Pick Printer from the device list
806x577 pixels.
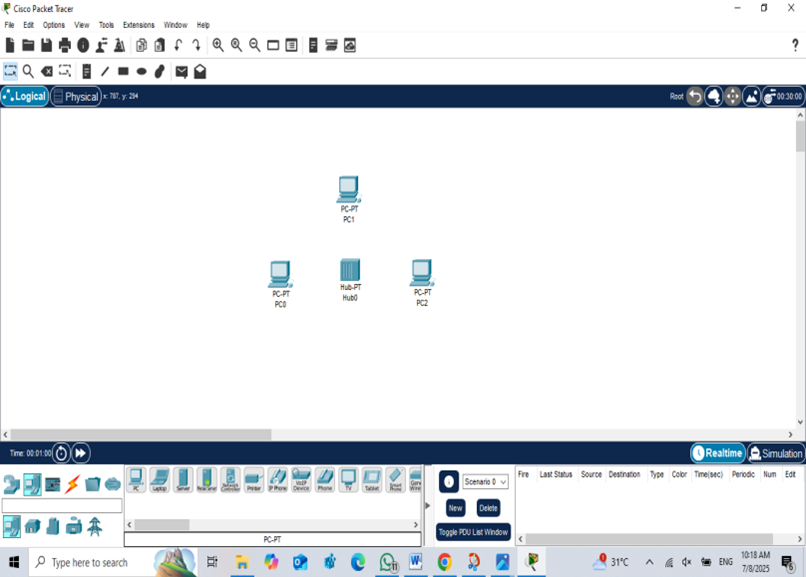click(254, 480)
